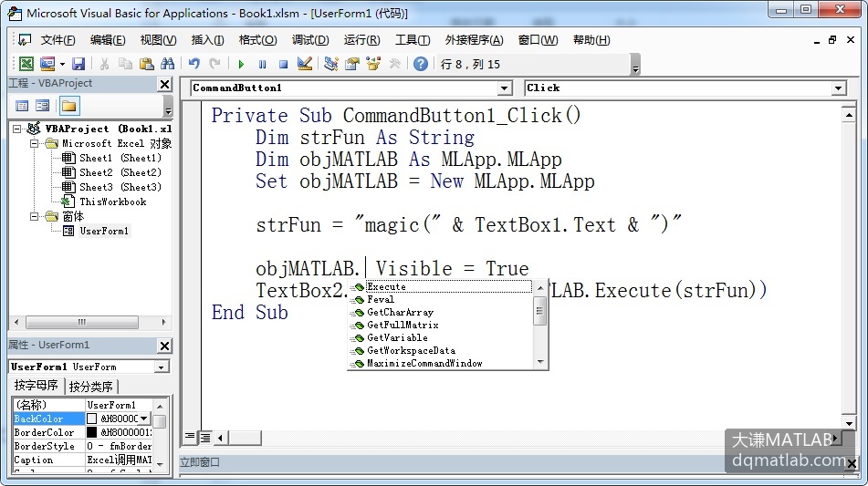The width and height of the screenshot is (868, 486).
Task: Choose GetVariable in autocomplete list
Action: 440,337
